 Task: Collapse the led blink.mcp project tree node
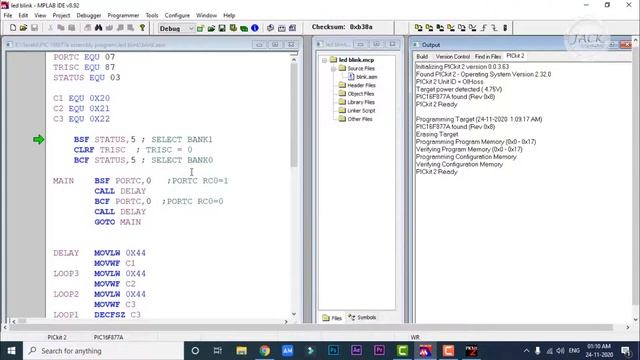pos(324,60)
